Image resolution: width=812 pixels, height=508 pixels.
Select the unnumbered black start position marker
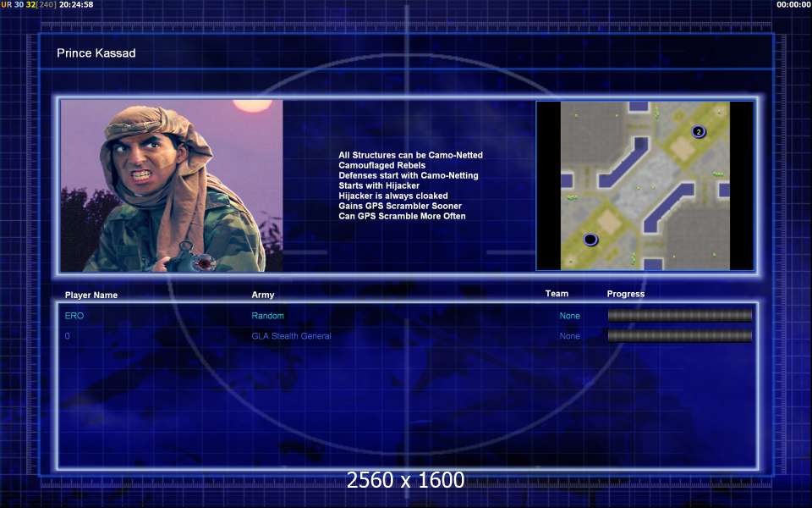click(590, 239)
